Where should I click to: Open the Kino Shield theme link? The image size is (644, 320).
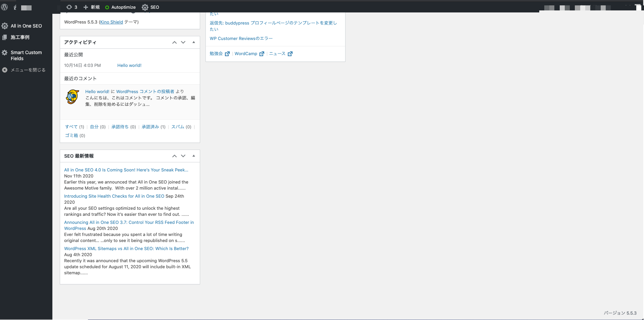pos(111,22)
